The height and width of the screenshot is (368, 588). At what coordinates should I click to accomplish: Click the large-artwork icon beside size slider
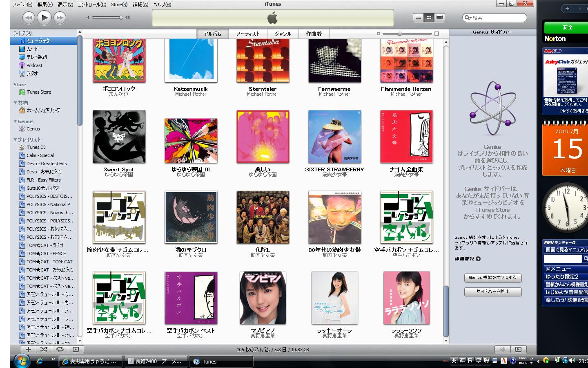tap(437, 34)
